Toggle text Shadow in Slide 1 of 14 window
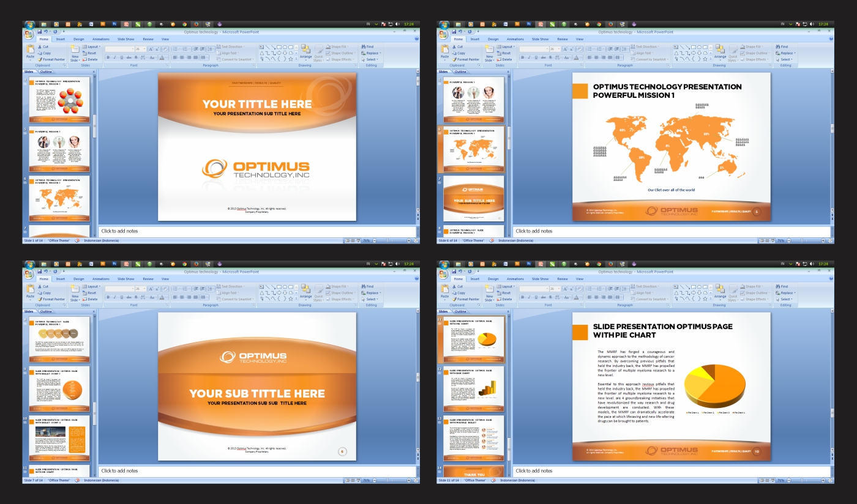This screenshot has height=504, width=857. 135,57
